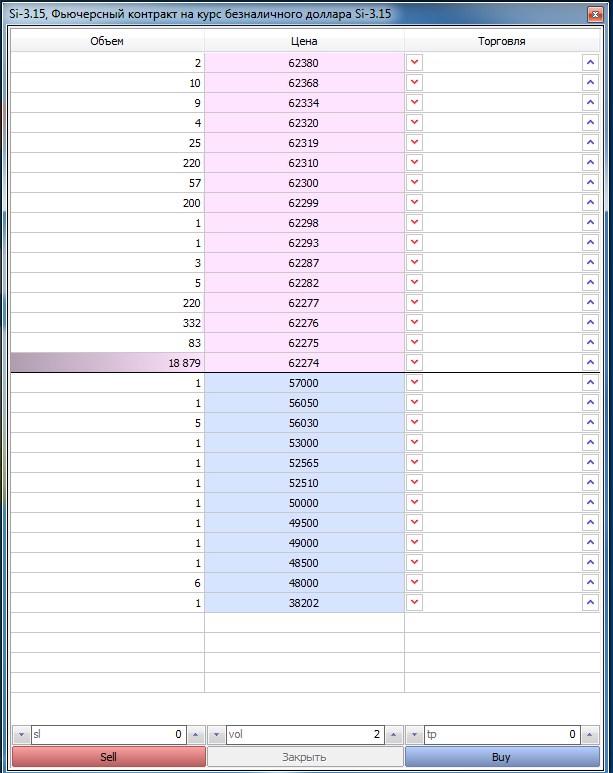Click red sell arrow at price 62299
Image resolution: width=613 pixels, height=773 pixels.
click(x=414, y=203)
